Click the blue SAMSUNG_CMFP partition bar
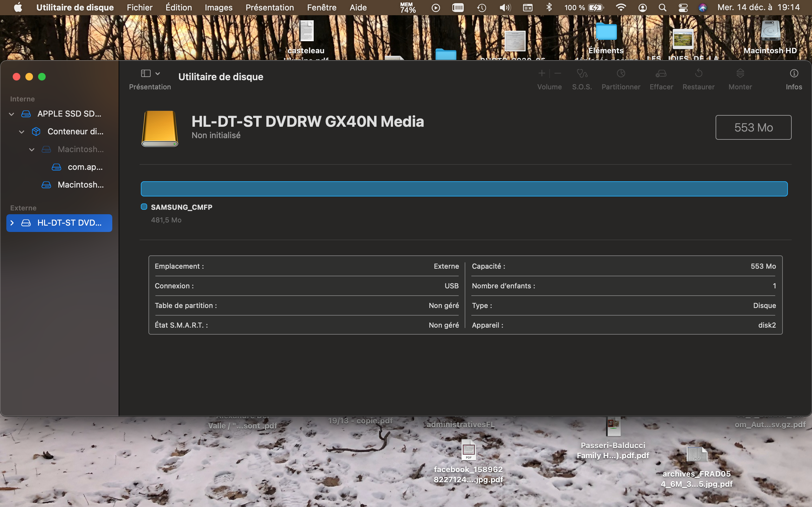Image resolution: width=812 pixels, height=507 pixels. point(464,189)
